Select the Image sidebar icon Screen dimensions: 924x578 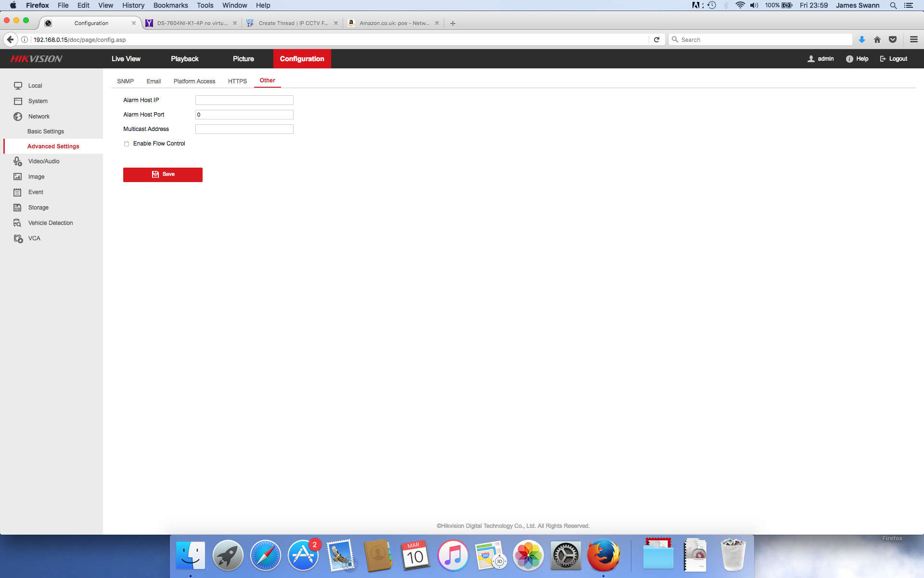[17, 176]
